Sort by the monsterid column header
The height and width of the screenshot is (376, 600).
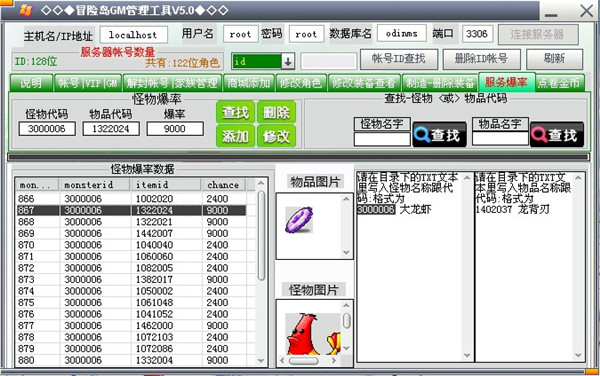pos(94,185)
